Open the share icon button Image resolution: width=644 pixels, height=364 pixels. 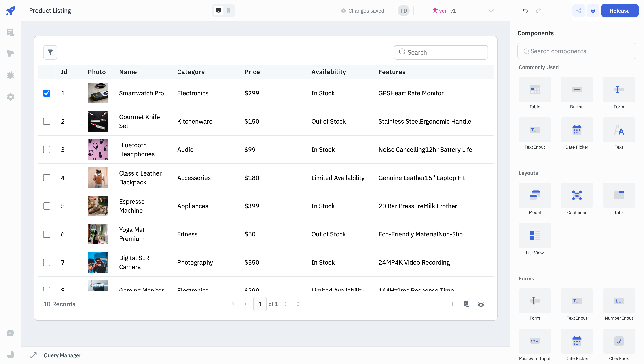pos(578,11)
